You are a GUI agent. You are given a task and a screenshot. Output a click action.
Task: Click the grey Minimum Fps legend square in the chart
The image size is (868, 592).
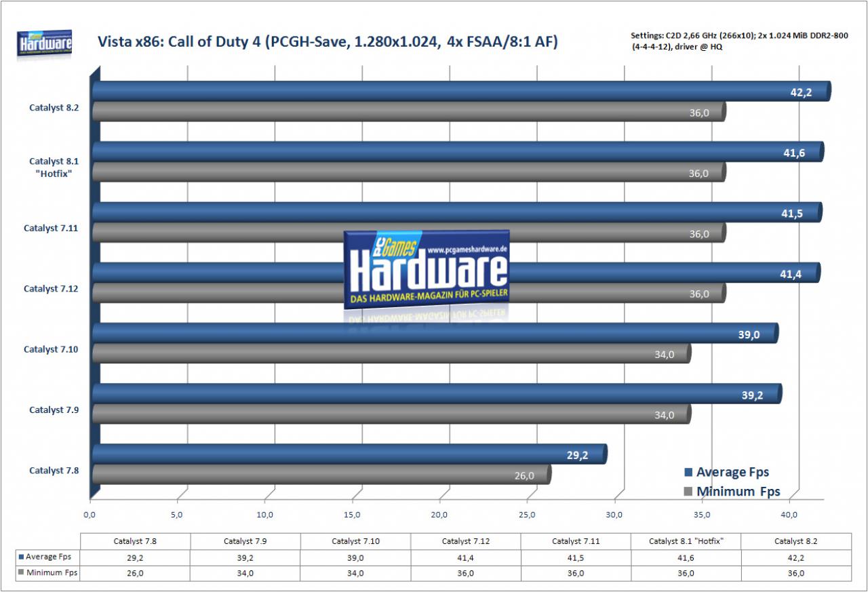[x=688, y=492]
